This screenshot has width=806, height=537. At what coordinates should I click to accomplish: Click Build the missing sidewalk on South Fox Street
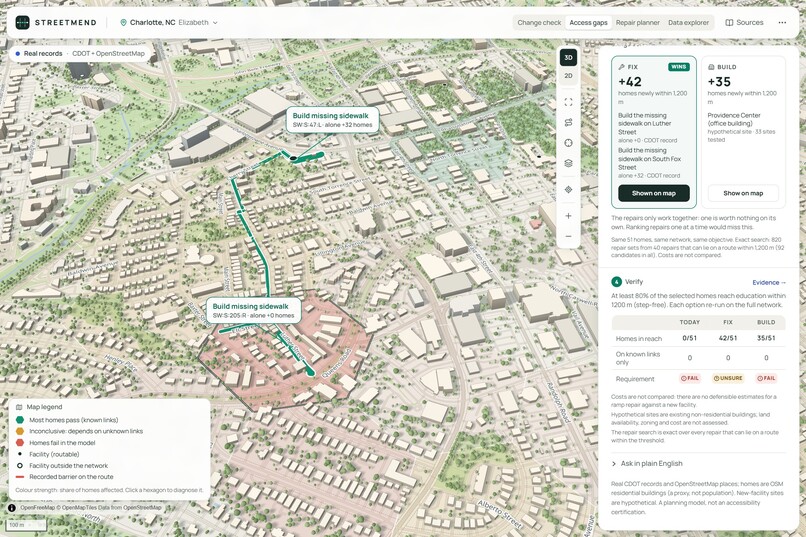point(649,159)
